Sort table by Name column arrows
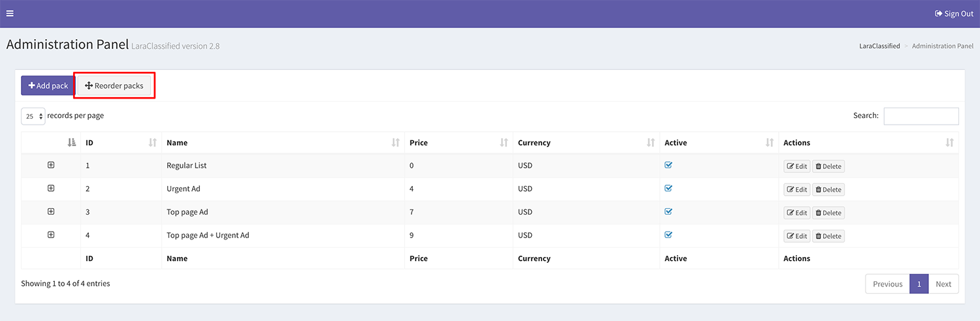This screenshot has height=321, width=980. (x=395, y=143)
